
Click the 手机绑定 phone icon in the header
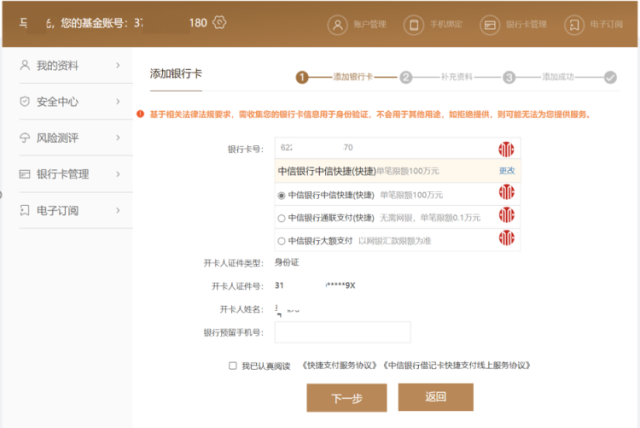[x=413, y=25]
